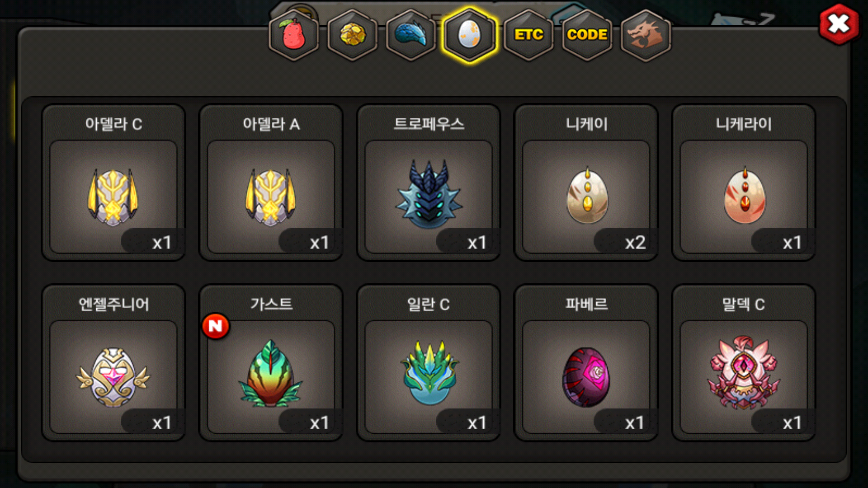
Task: Select the 아델라 C egg
Action: 113,183
